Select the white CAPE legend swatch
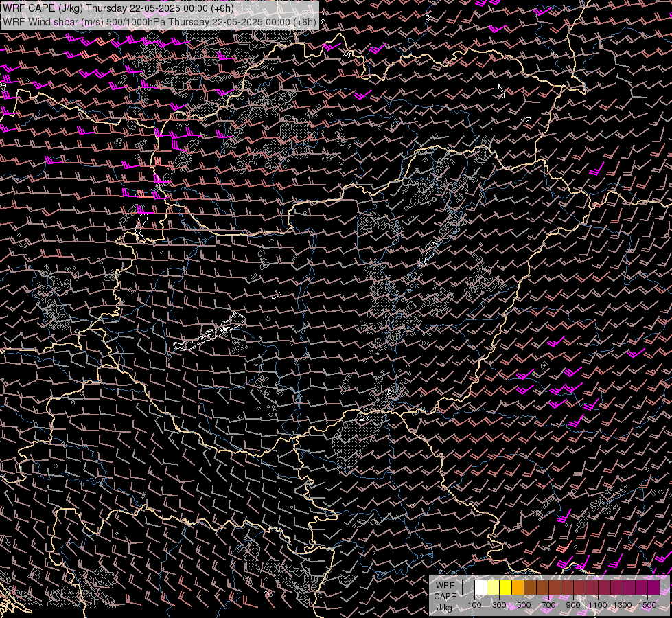The image size is (672, 618). tap(480, 588)
